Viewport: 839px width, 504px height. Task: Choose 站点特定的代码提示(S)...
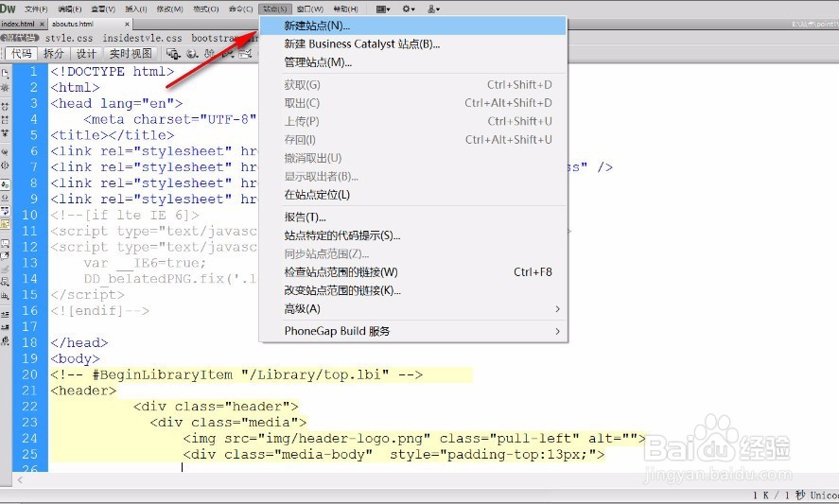[412, 235]
